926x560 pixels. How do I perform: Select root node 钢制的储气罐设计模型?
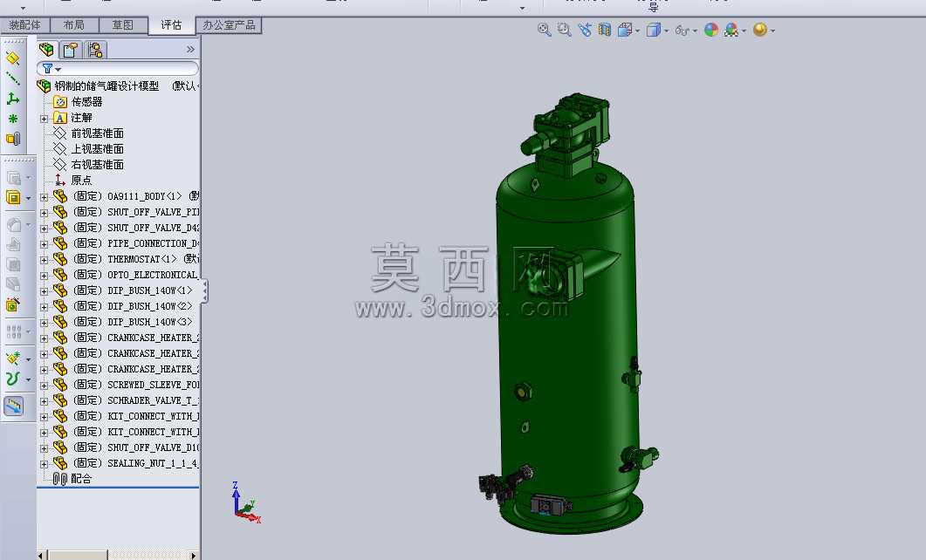[106, 86]
